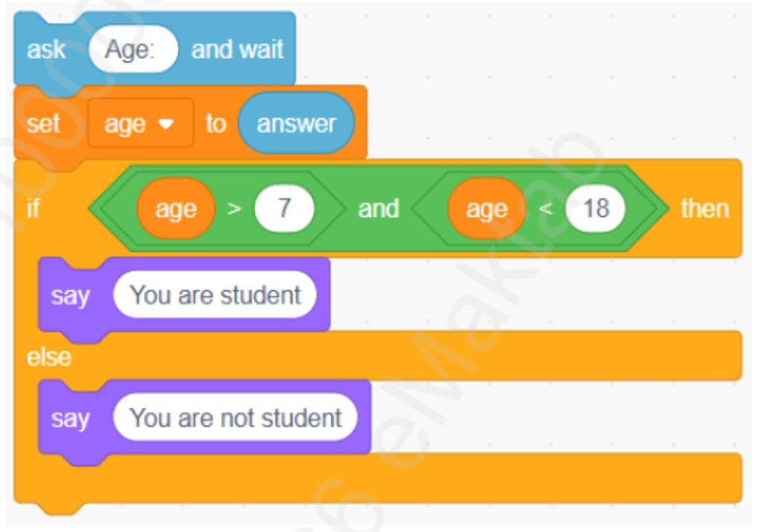Screen dimensions: 761x532
Task: Click the number field containing 7
Action: 284,209
